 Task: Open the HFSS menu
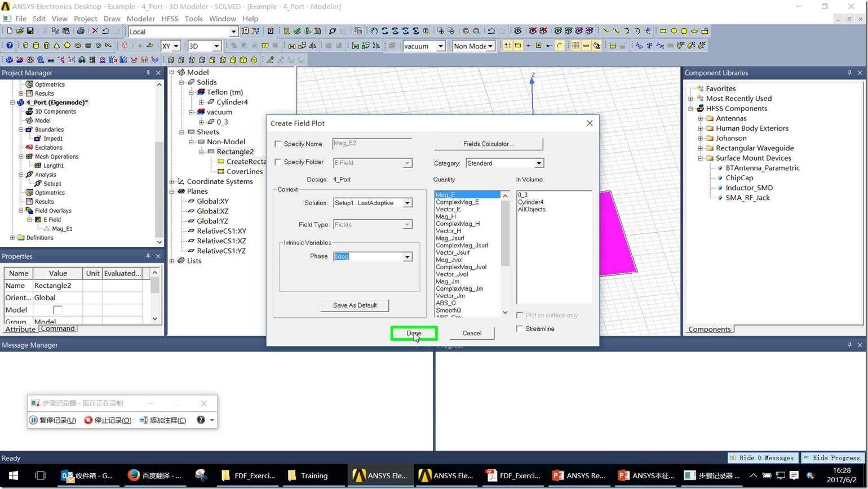[x=170, y=19]
